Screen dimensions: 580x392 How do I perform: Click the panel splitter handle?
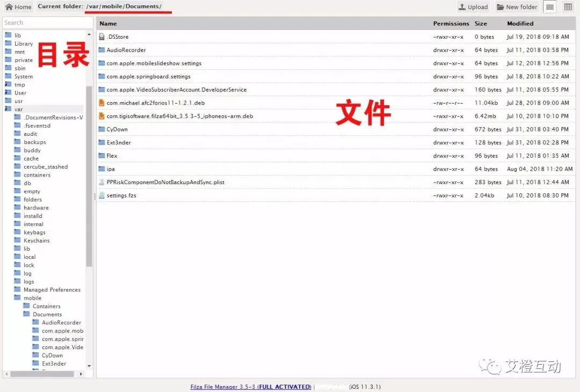(95, 197)
